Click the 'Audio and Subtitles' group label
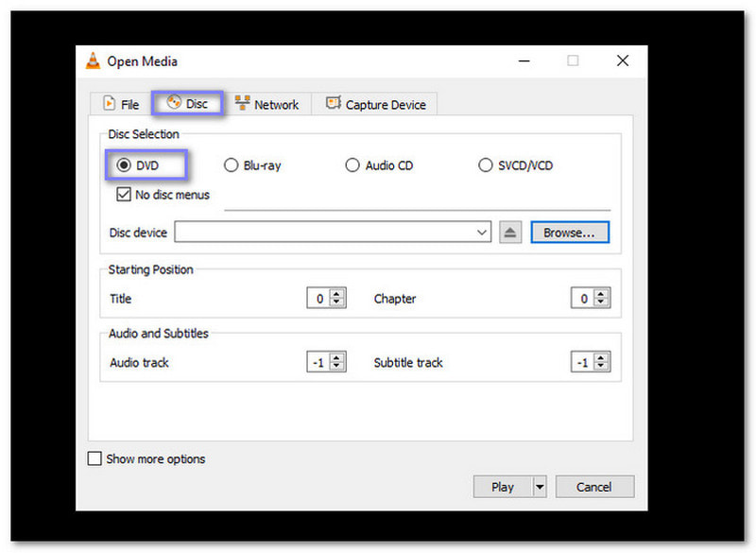756x553 pixels. [x=159, y=333]
